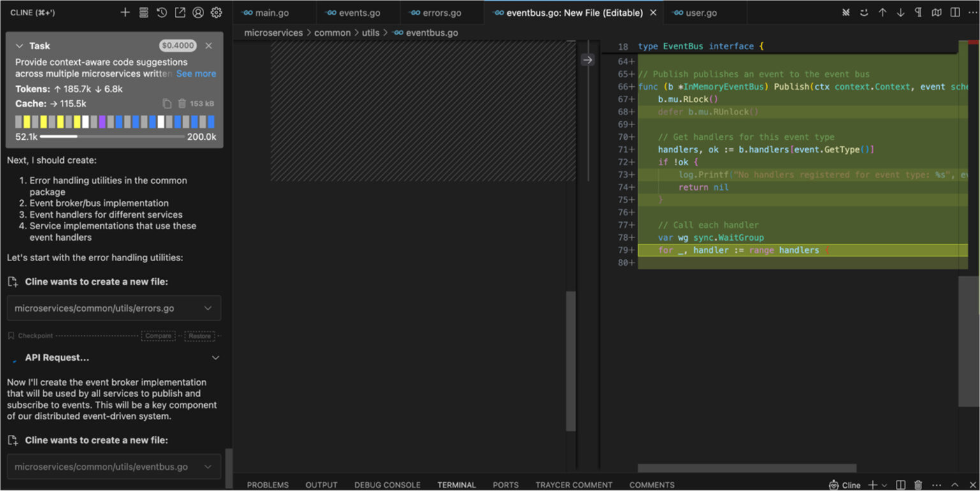
Task: Click the context window usage progress bar
Action: click(113, 137)
